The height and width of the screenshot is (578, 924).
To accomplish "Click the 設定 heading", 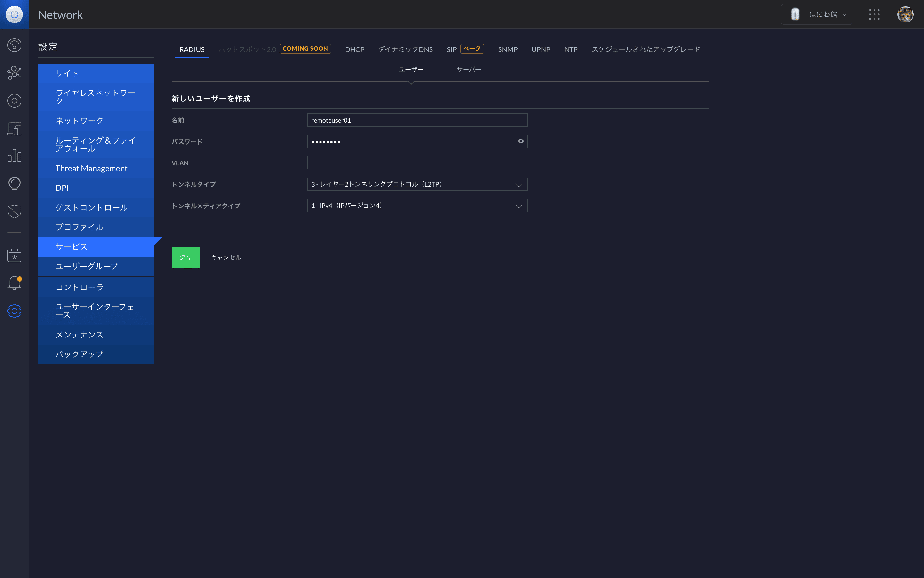I will [x=48, y=47].
